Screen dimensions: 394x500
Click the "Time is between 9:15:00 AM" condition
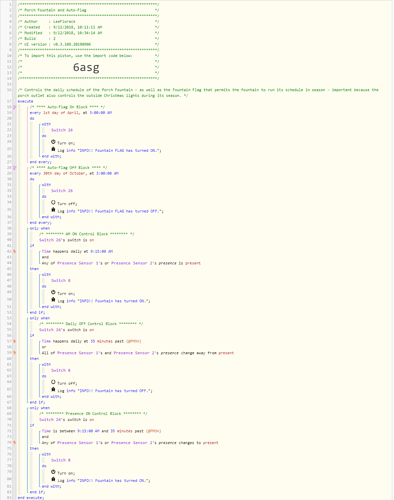click(101, 431)
